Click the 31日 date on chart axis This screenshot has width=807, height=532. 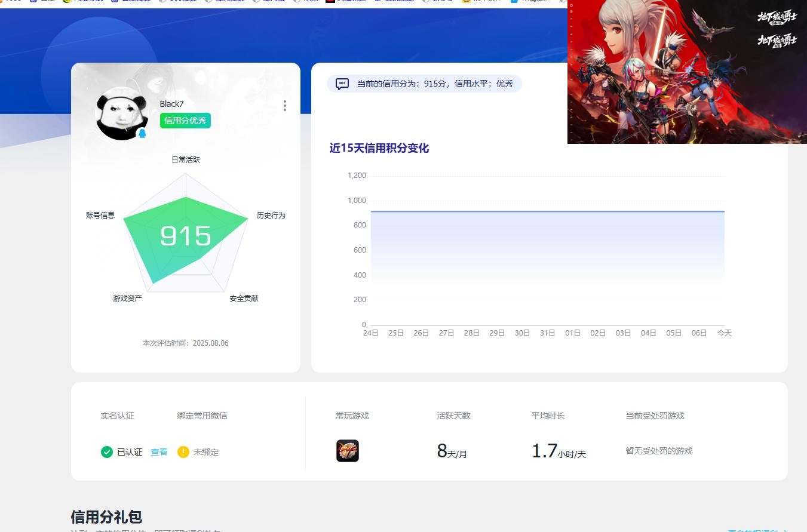tap(548, 333)
